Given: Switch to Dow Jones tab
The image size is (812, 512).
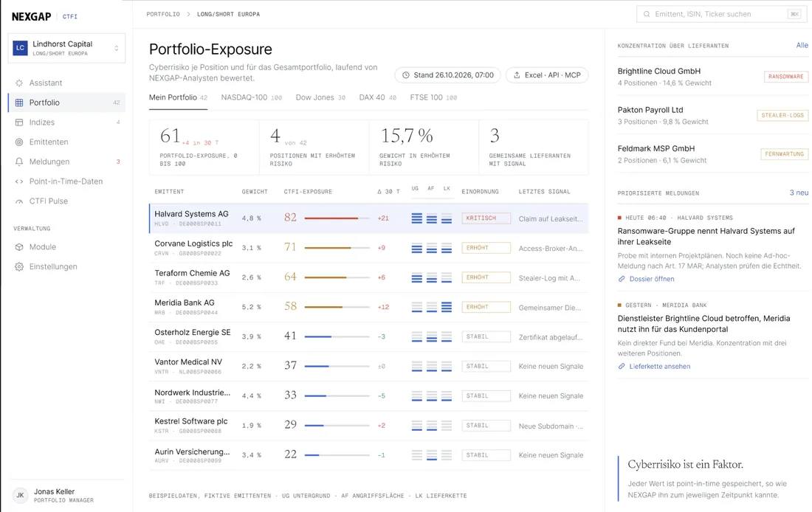Looking at the screenshot, I should point(320,98).
